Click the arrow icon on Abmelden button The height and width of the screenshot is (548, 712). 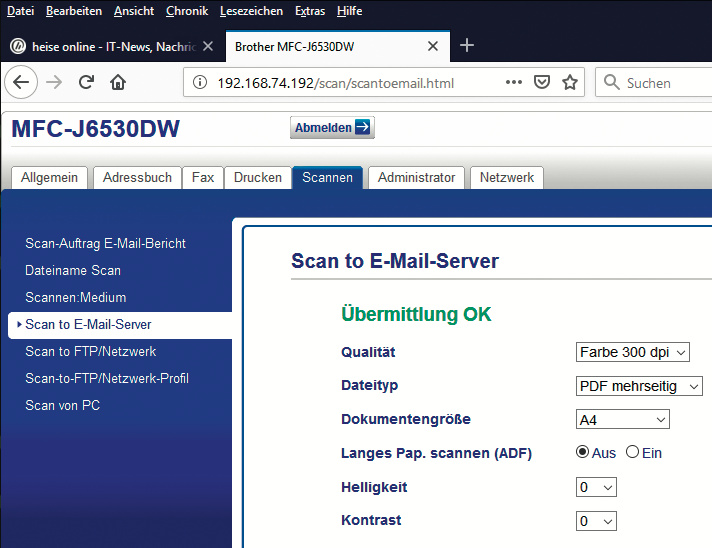coord(362,127)
